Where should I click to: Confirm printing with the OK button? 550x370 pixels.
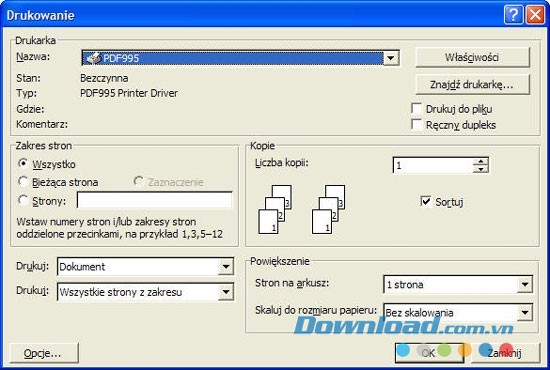tap(429, 353)
